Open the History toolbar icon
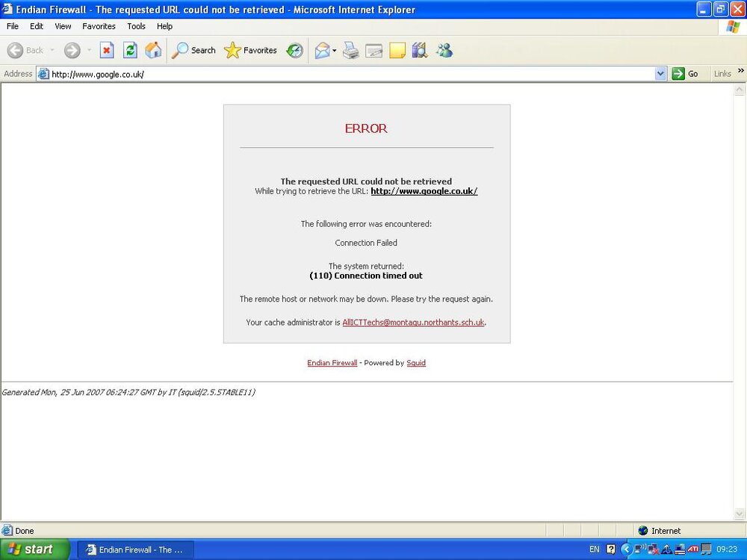The image size is (747, 560). point(294,50)
